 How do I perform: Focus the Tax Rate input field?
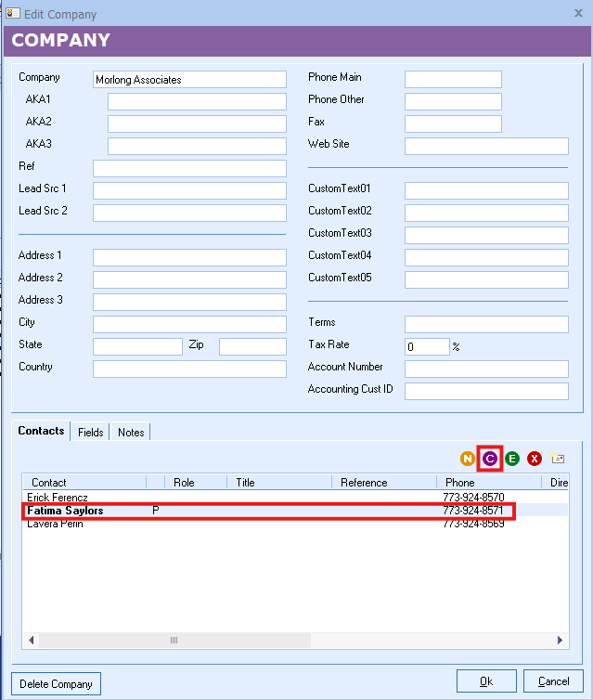click(427, 346)
